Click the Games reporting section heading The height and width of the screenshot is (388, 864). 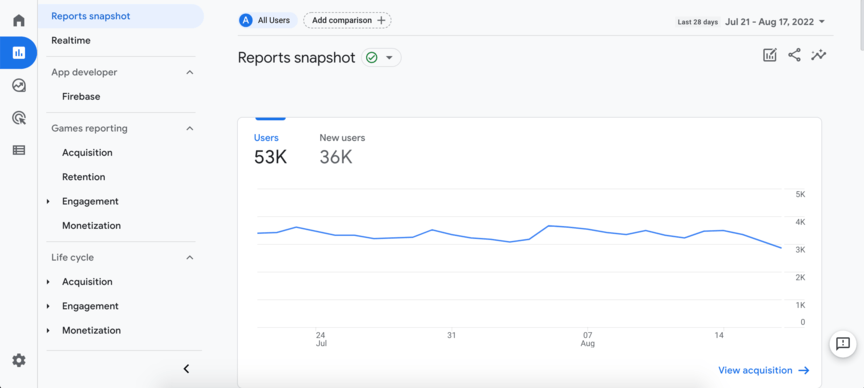(x=89, y=128)
